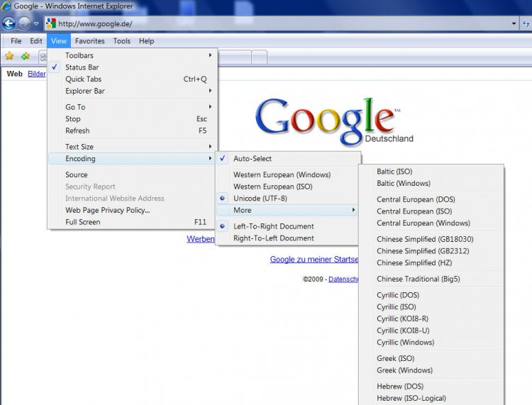Choose Hebrew (DOS) encoding
This screenshot has width=532, height=405.
431,387
